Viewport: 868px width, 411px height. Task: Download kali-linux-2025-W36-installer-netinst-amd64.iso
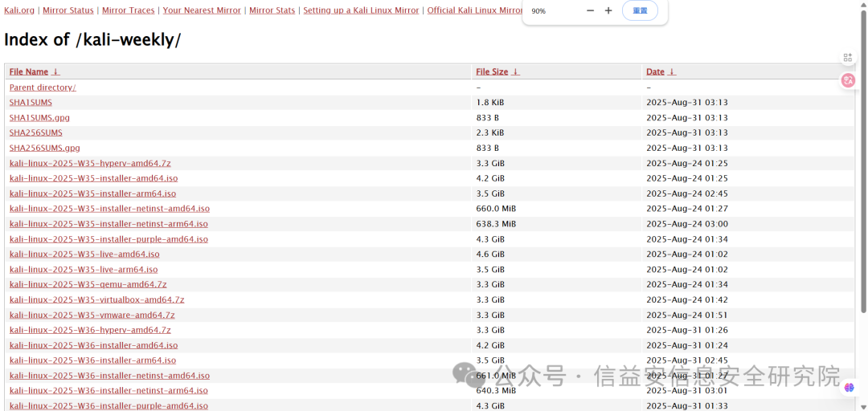coord(109,376)
